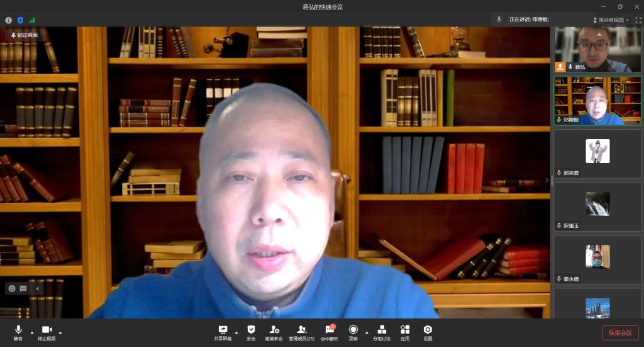Click the red 结束会议 button
The height and width of the screenshot is (347, 644).
(x=620, y=333)
